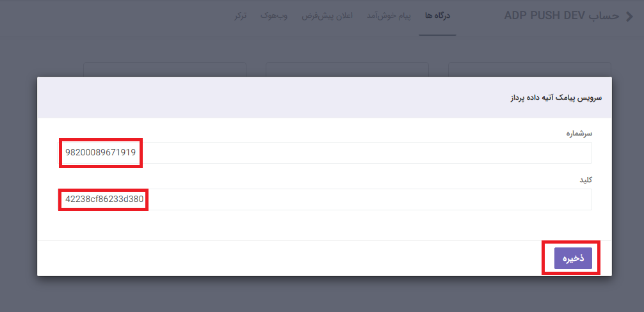The height and width of the screenshot is (312, 644).
Task: Click the back chevron beside the account title
Action: click(x=629, y=16)
